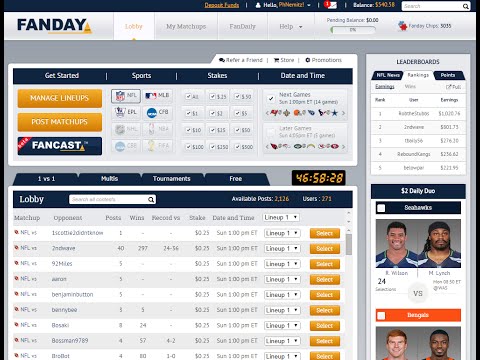Select the MLB sport icon
Image resolution: width=480 pixels, height=360 pixels.
[x=157, y=96]
